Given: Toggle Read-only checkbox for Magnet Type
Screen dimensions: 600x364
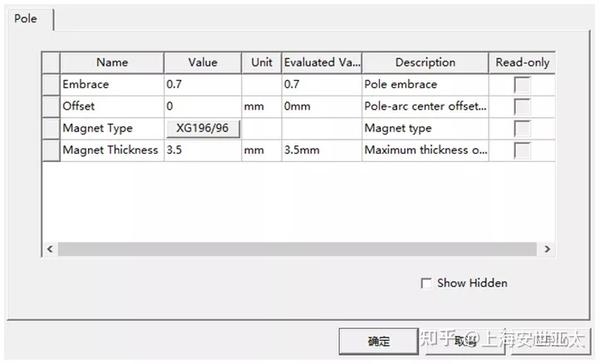Looking at the screenshot, I should 522,128.
